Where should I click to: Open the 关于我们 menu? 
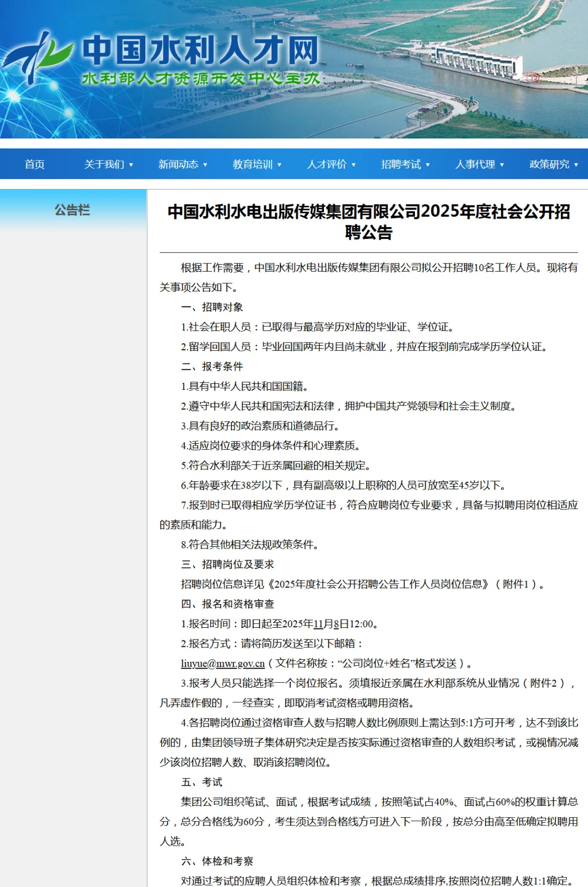coord(104,164)
